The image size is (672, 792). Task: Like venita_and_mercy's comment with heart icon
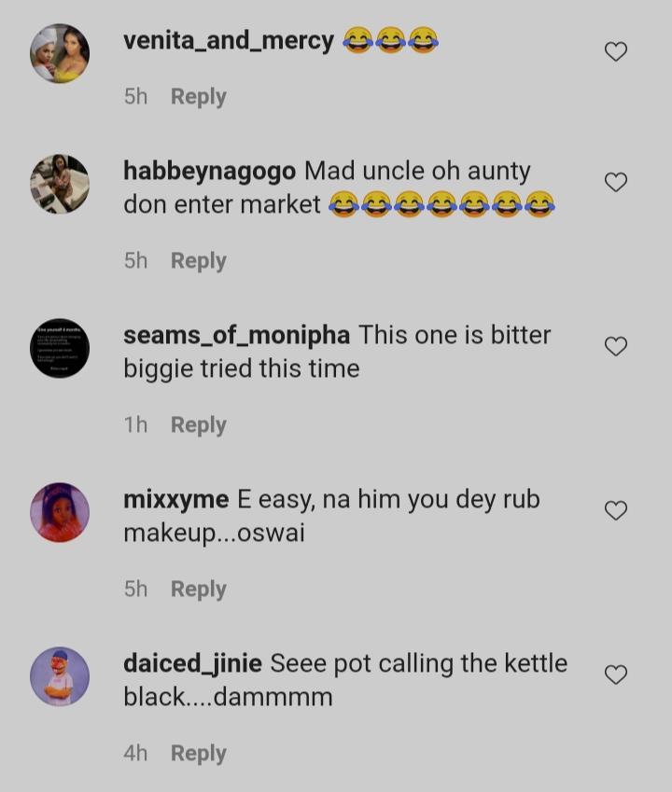pos(616,51)
